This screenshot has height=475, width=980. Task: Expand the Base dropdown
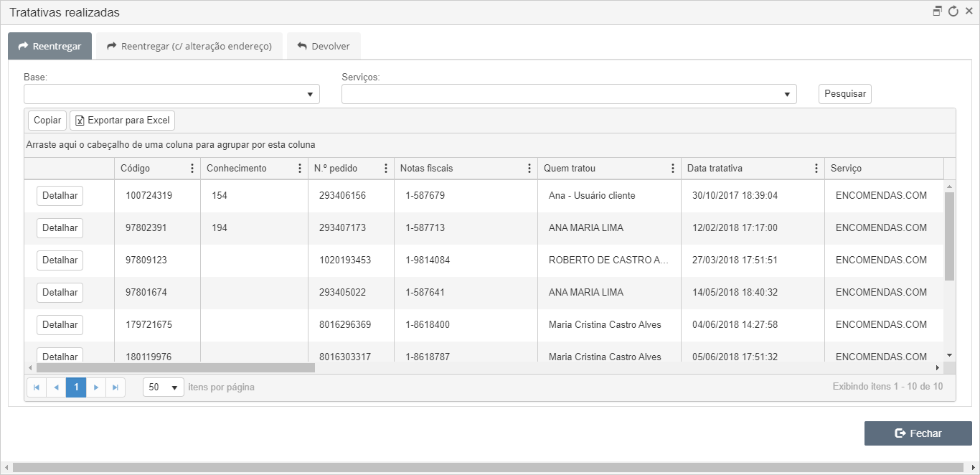click(310, 94)
